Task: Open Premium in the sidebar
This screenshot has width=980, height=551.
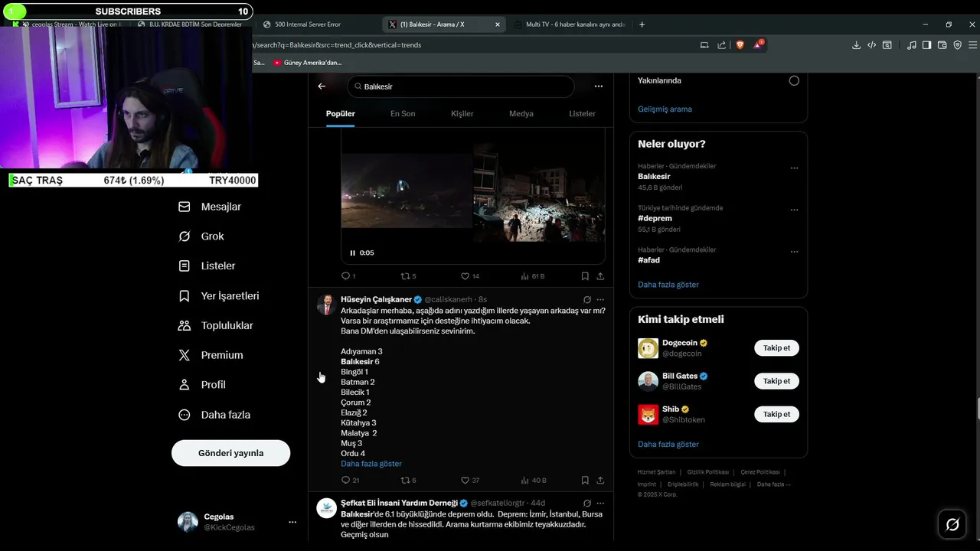Action: pyautogui.click(x=211, y=355)
